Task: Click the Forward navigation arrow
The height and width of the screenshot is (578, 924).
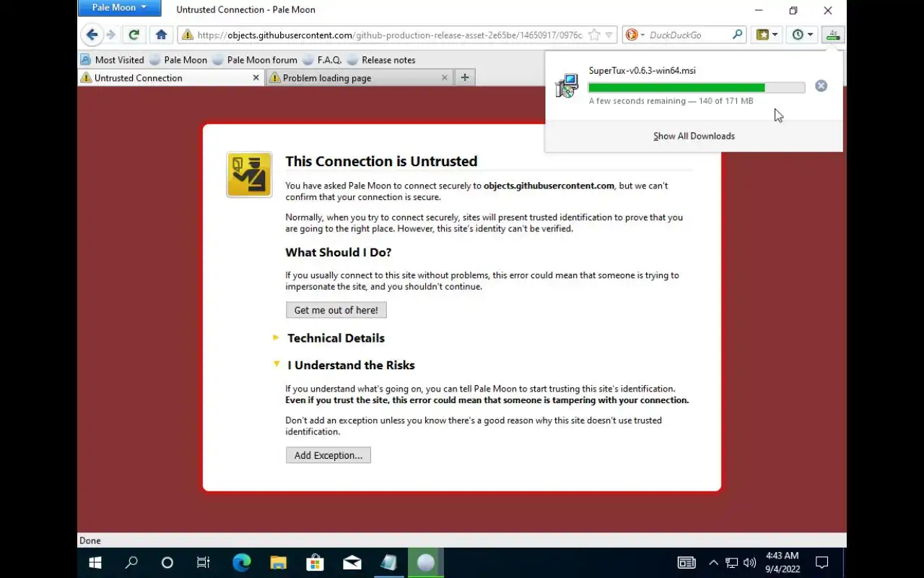Action: click(x=111, y=35)
